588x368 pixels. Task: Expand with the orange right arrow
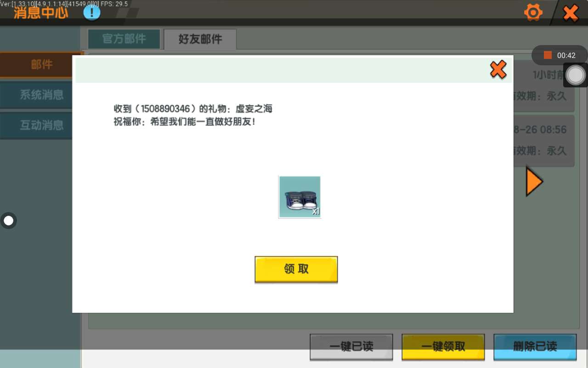tap(534, 182)
